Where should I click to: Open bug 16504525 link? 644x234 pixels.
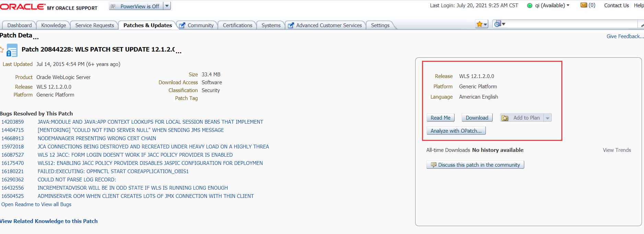pyautogui.click(x=13, y=196)
